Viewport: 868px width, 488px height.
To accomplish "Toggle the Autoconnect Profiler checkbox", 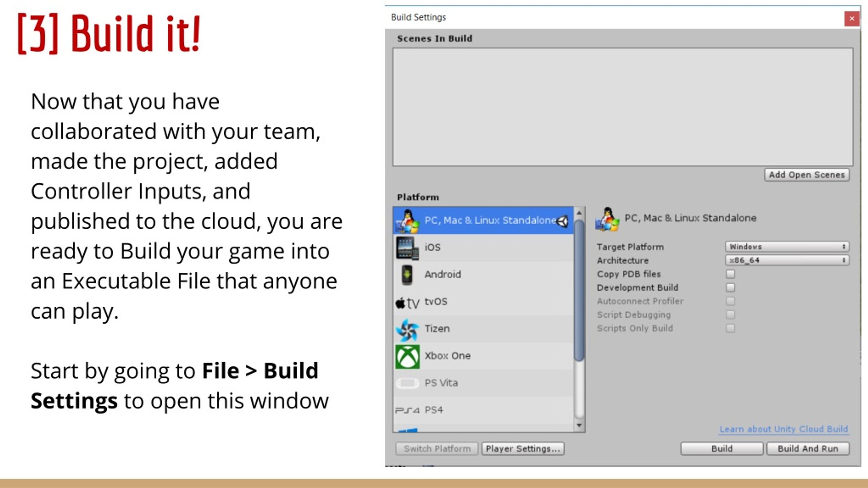I will pyautogui.click(x=730, y=301).
